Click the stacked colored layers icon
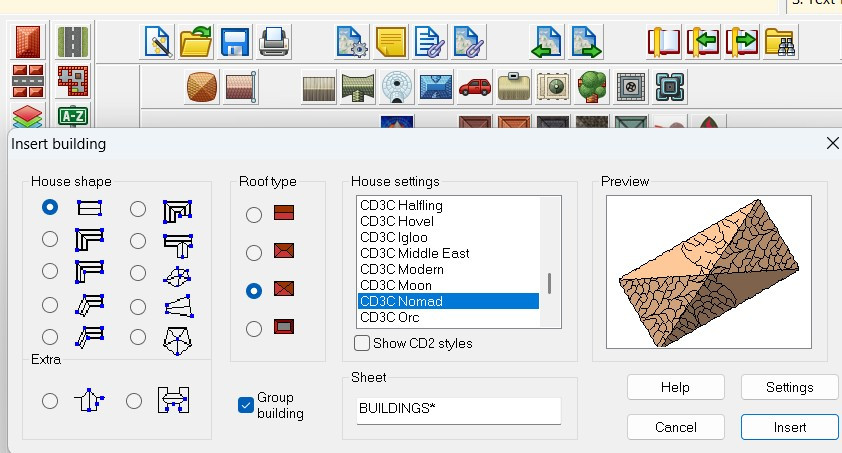842x453 pixels. point(28,116)
